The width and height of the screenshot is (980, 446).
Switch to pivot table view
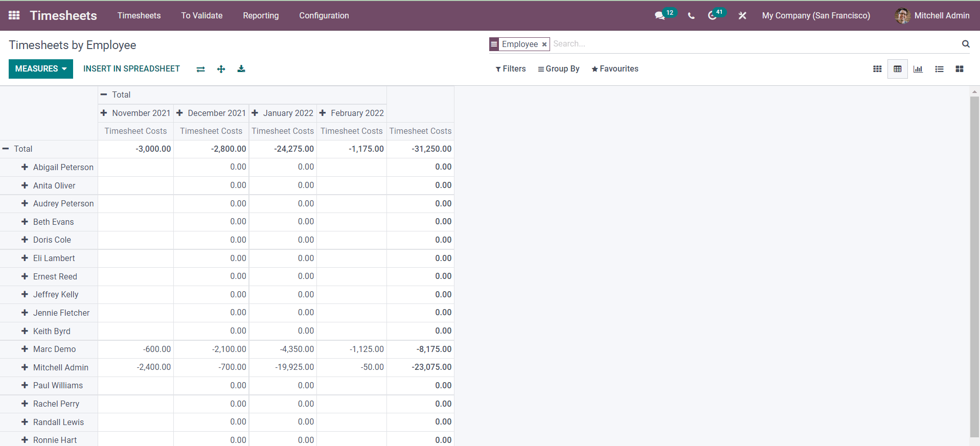(898, 69)
